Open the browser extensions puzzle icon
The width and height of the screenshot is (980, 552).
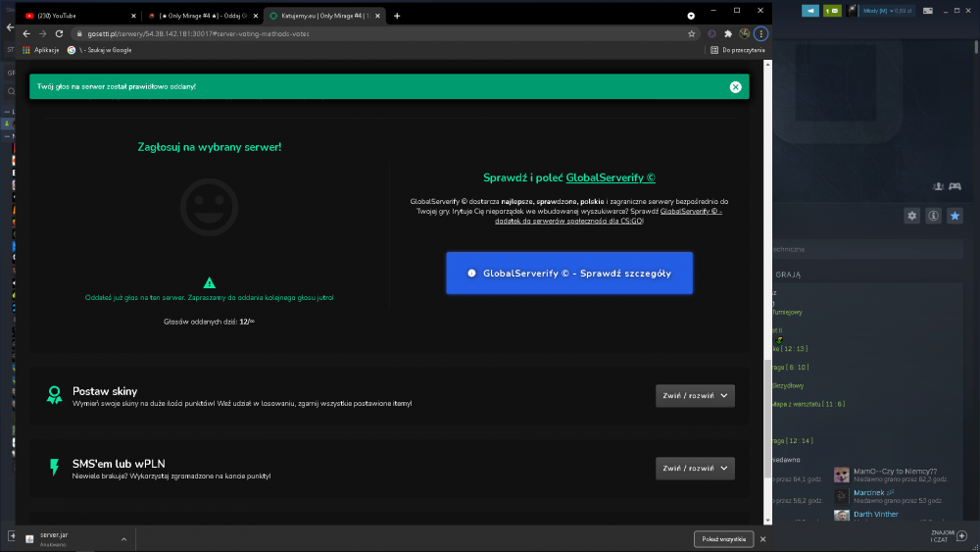tap(728, 33)
